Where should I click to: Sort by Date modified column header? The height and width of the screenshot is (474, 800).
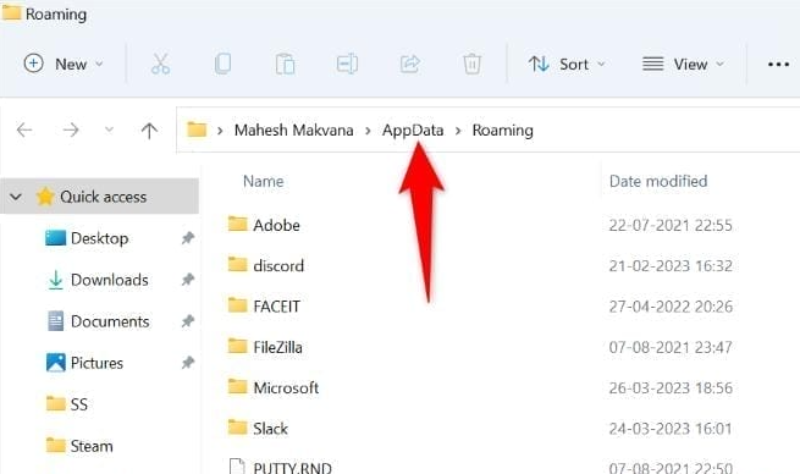[658, 181]
